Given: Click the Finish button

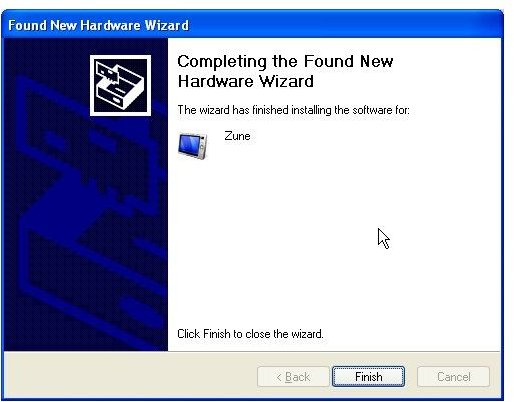Looking at the screenshot, I should point(368,377).
